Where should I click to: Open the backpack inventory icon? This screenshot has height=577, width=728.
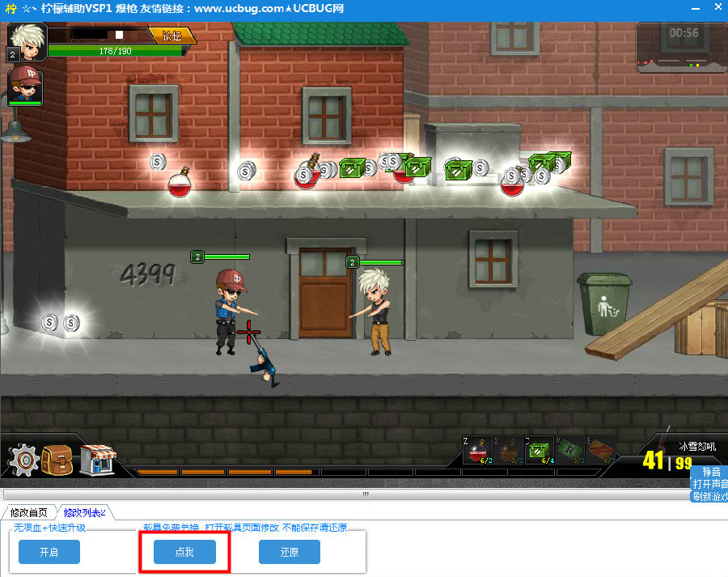(x=58, y=460)
